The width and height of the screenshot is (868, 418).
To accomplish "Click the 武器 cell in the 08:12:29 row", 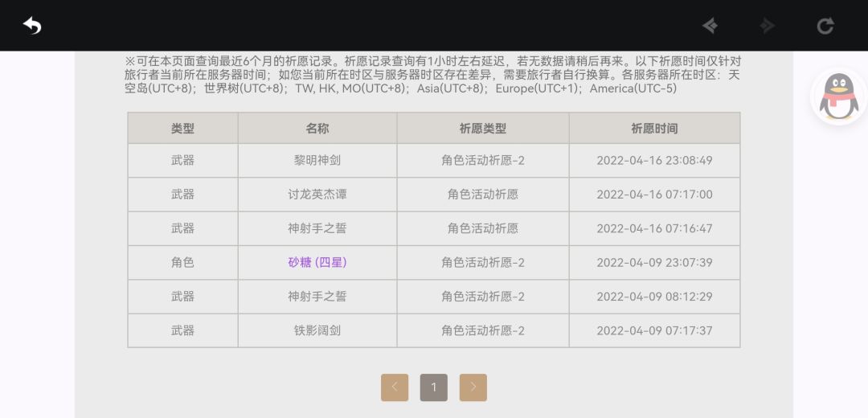I will click(182, 297).
